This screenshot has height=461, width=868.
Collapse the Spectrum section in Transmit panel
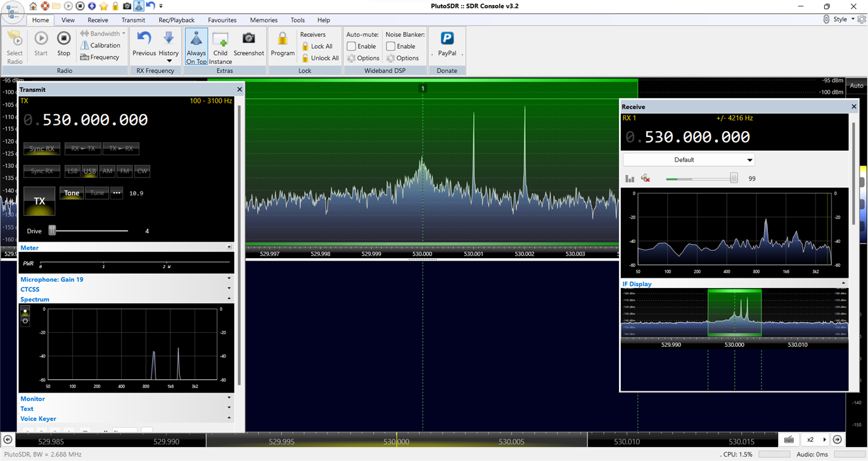pos(229,299)
